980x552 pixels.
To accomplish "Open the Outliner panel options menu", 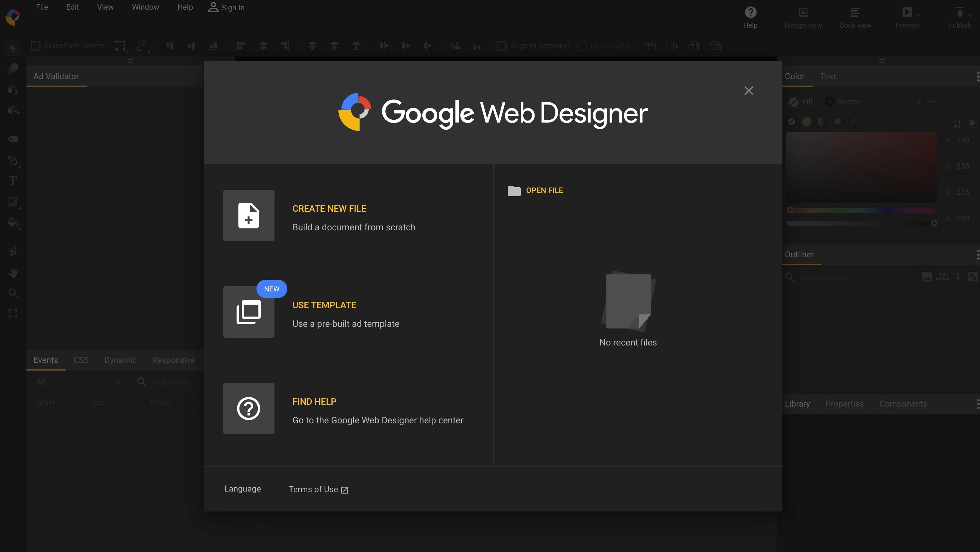I will [x=978, y=254].
